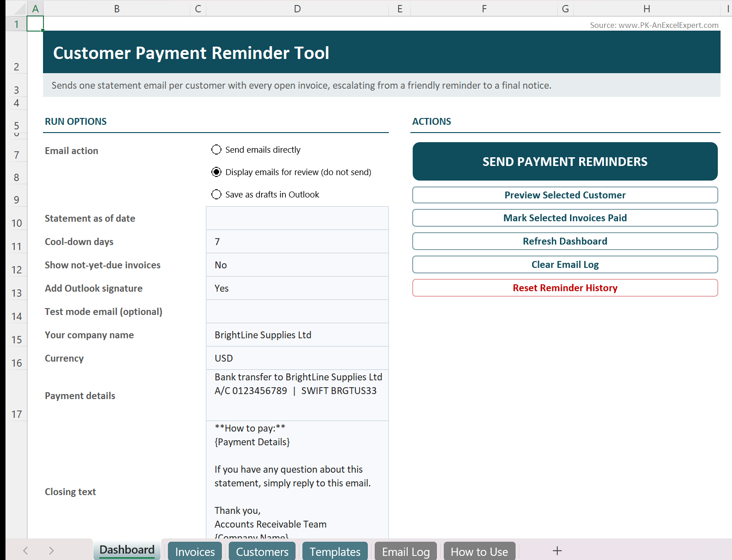Viewport: 732px width, 560px height.
Task: Click the Customer Payment Reminder Tool title
Action: point(191,53)
